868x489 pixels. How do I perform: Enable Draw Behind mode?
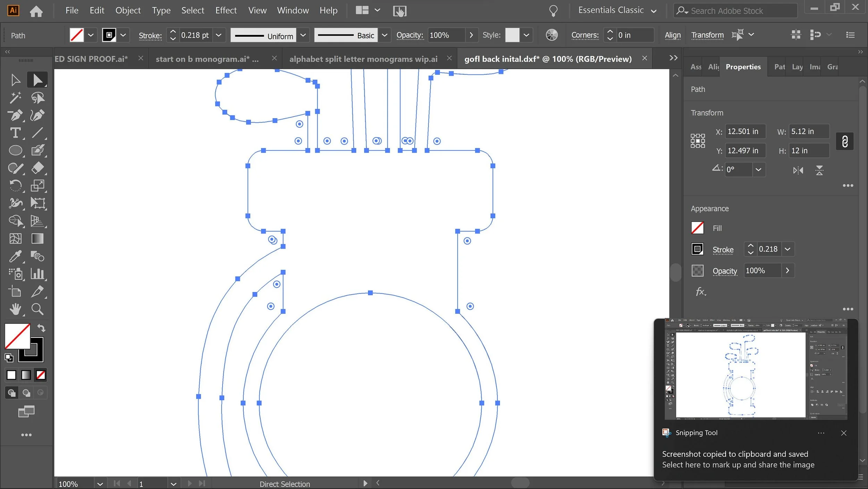tap(26, 393)
